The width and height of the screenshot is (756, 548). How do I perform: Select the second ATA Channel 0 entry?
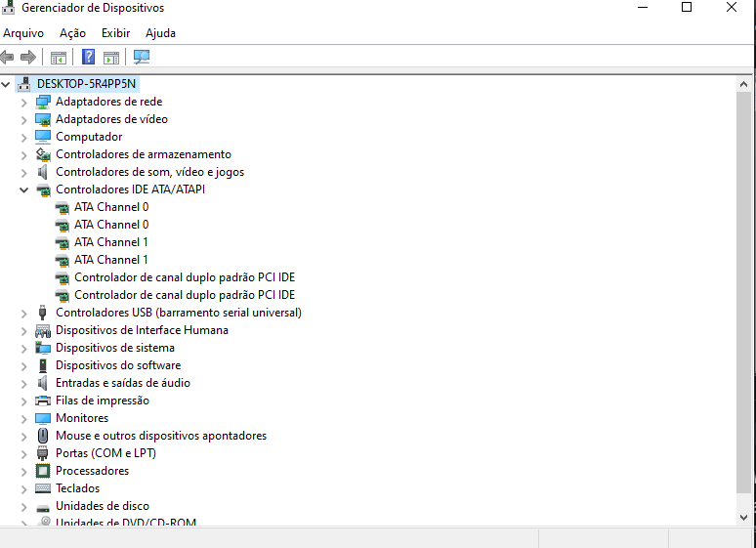pyautogui.click(x=111, y=225)
